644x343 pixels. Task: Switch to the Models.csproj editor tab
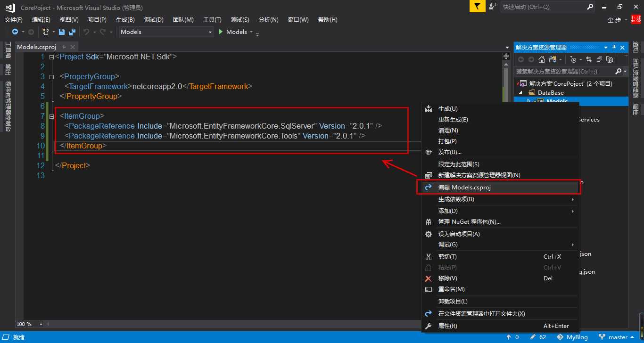pyautogui.click(x=36, y=47)
